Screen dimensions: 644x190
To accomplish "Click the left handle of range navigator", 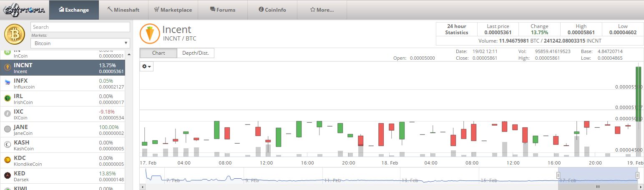I will click(x=558, y=175).
